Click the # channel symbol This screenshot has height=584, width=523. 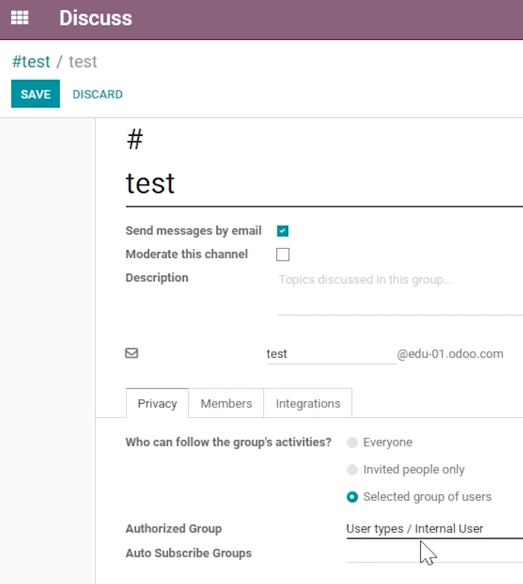[135, 139]
